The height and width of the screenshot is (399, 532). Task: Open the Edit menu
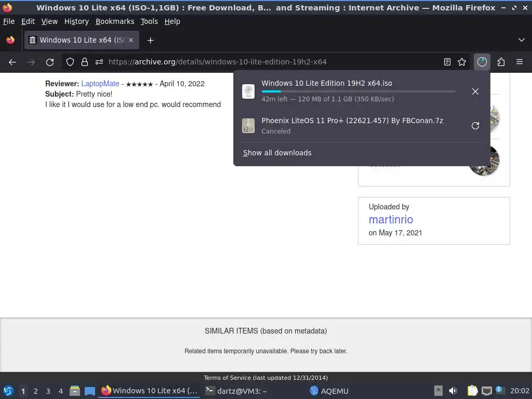pyautogui.click(x=28, y=21)
